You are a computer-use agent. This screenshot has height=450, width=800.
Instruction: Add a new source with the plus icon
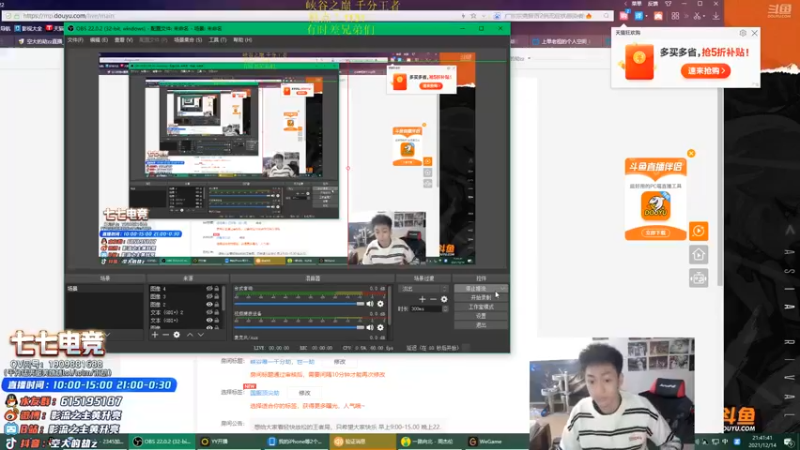155,335
